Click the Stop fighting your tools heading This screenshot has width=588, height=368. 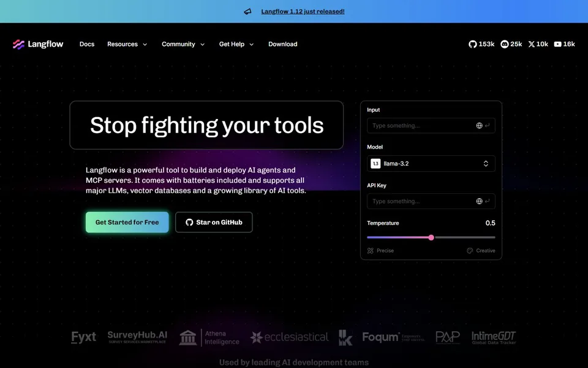coord(206,125)
